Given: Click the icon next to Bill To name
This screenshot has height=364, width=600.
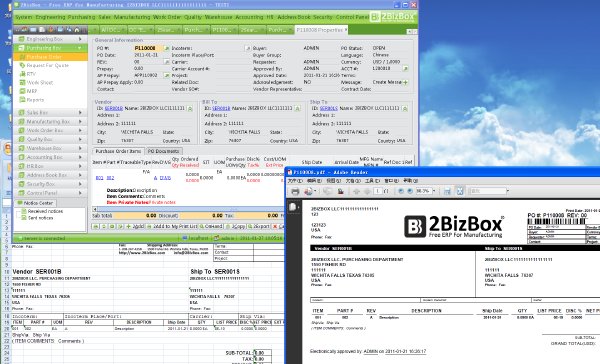Looking at the screenshot, I should tap(297, 109).
